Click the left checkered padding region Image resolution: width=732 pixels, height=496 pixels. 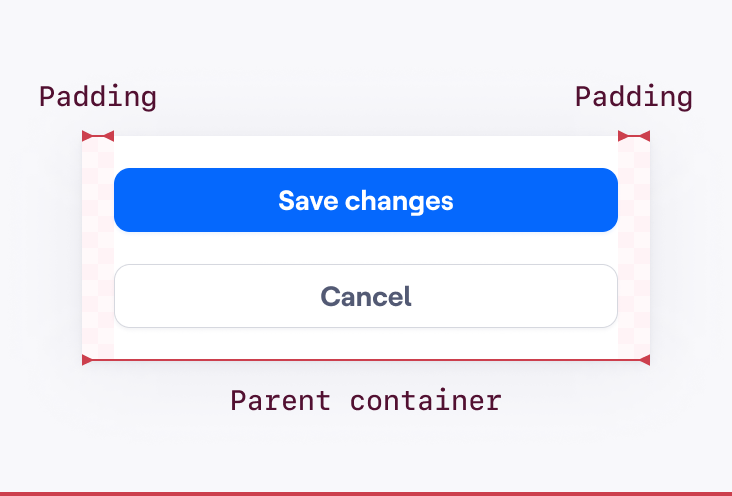98,248
